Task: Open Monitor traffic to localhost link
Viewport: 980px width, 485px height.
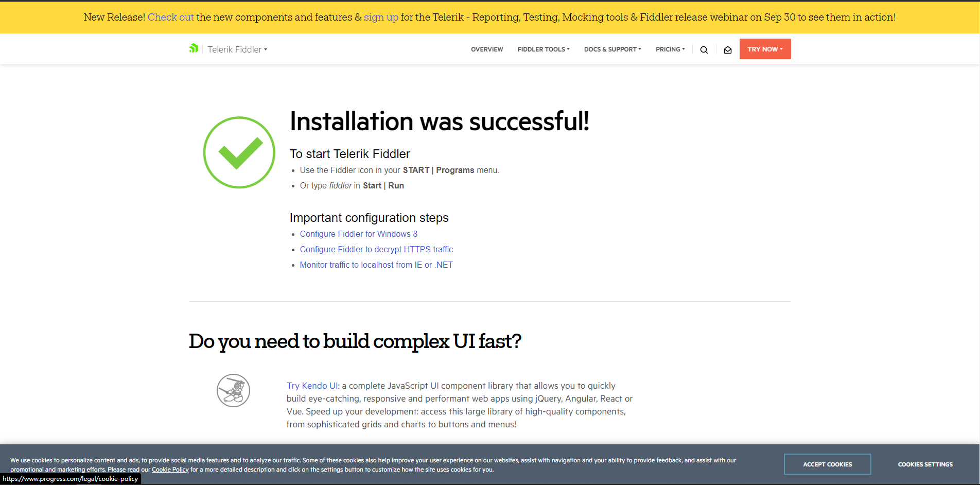Action: click(x=376, y=265)
